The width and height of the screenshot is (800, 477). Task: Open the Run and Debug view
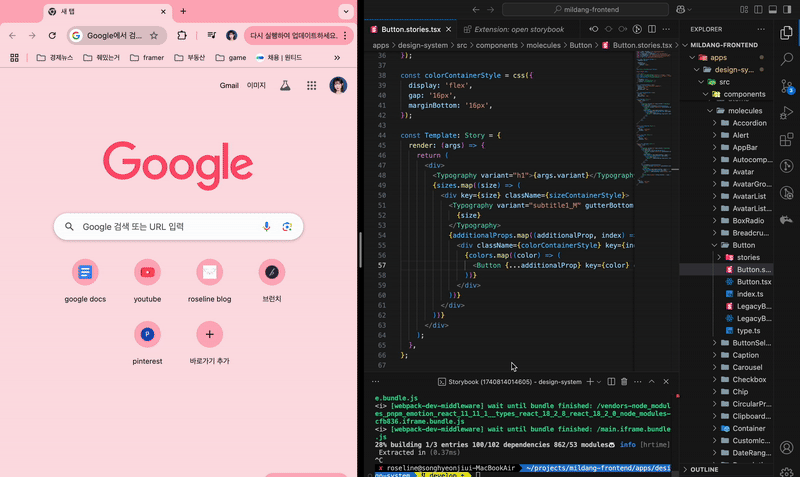(x=786, y=113)
